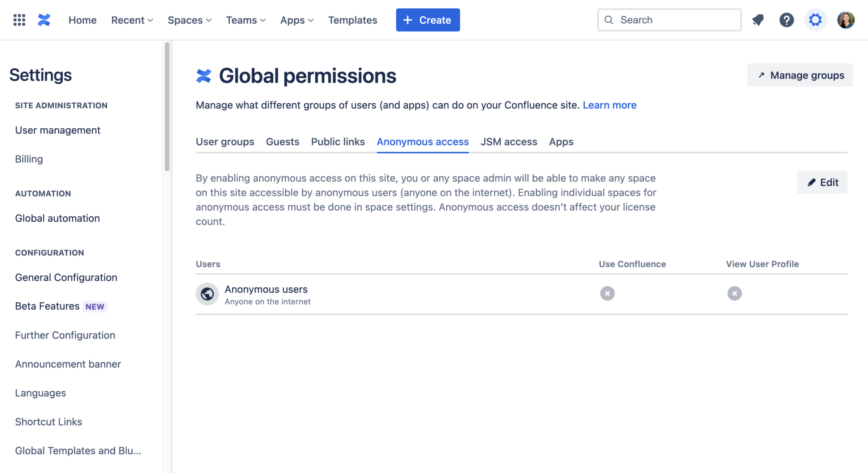Click the settings gear icon
Image resolution: width=868 pixels, height=473 pixels.
815,20
